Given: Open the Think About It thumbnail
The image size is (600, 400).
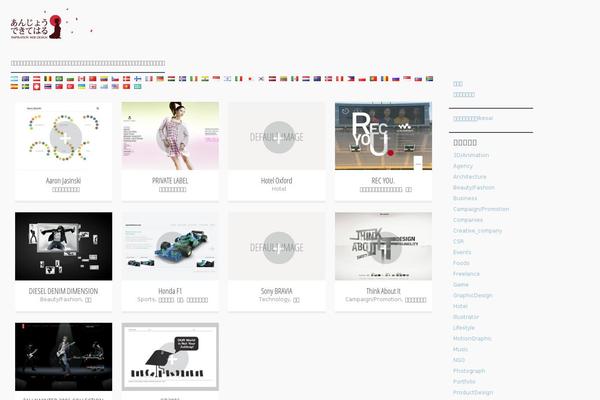Looking at the screenshot, I should [383, 246].
